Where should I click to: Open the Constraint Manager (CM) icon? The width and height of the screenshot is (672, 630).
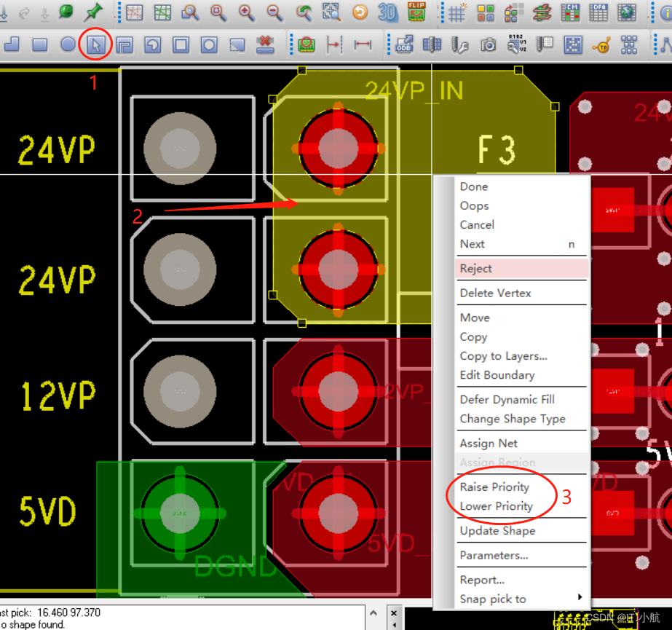click(569, 12)
